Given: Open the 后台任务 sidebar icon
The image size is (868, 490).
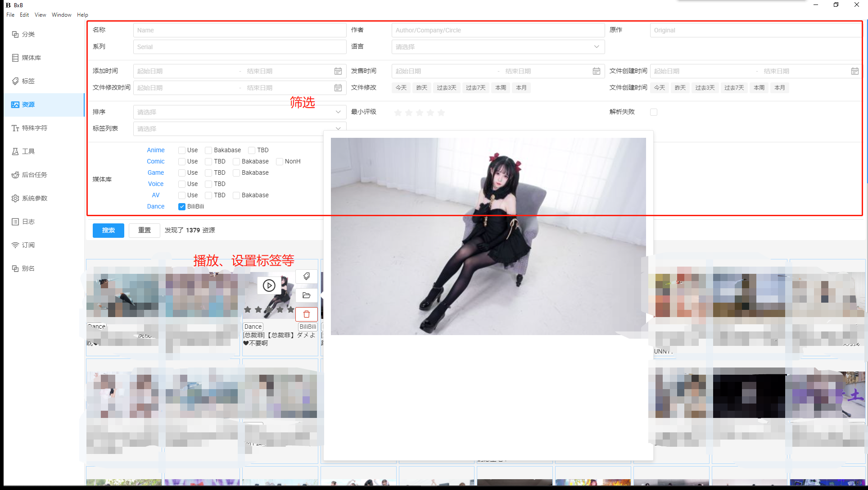Looking at the screenshot, I should pos(15,175).
